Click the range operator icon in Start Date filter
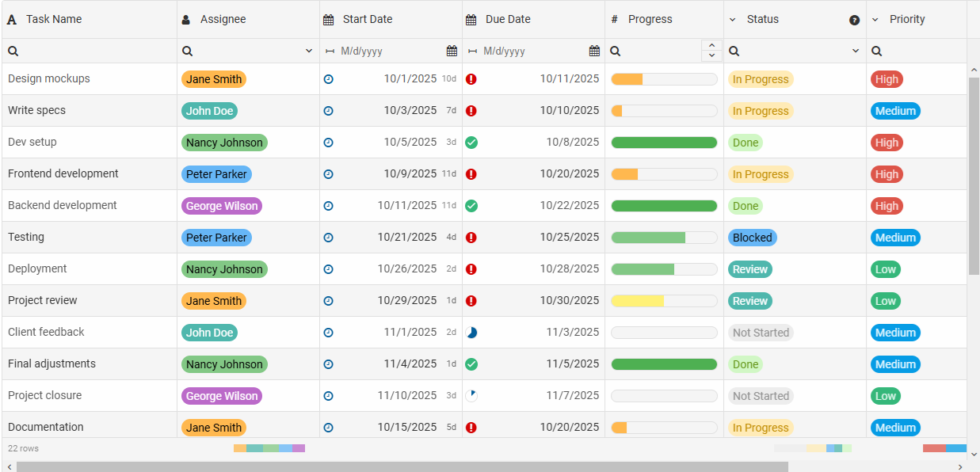 (x=330, y=51)
